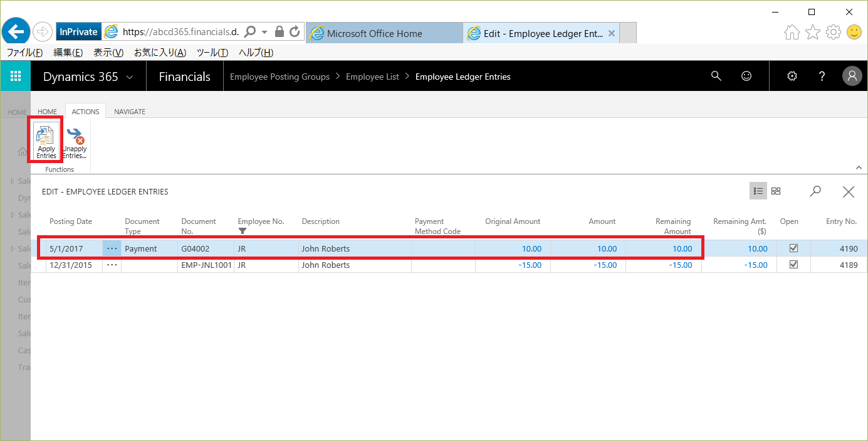Sort by the Entry No. column header
The width and height of the screenshot is (868, 441).
tap(842, 221)
